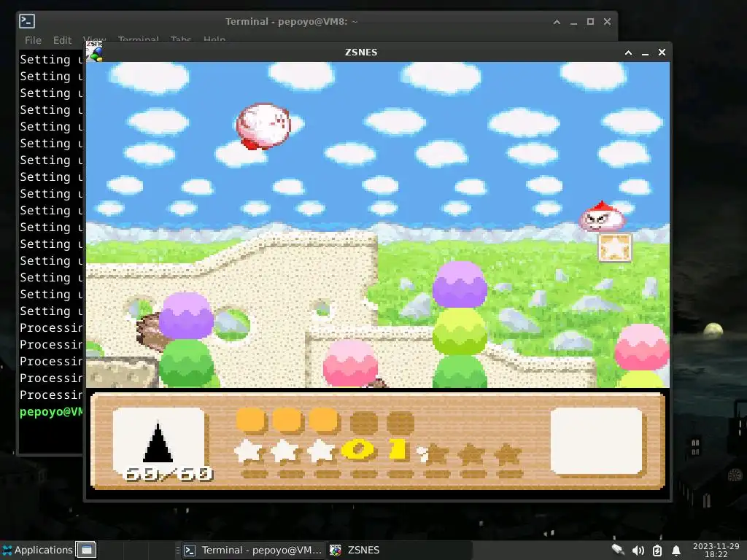Click the star block under the enemy

[614, 248]
